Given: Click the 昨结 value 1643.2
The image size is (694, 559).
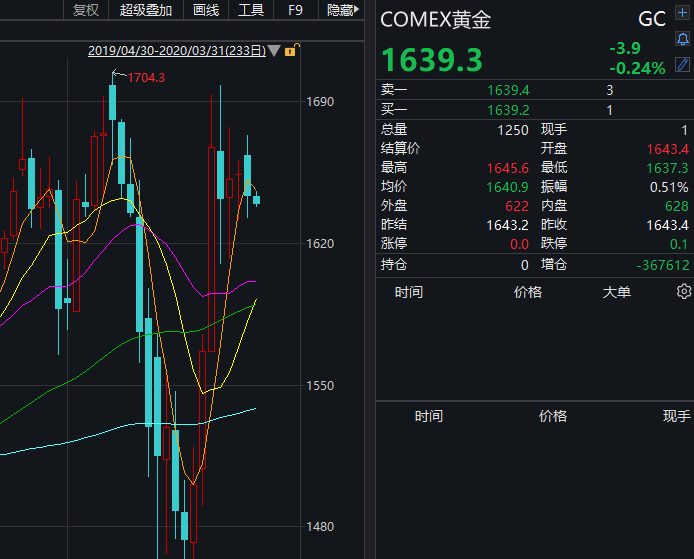Looking at the screenshot, I should point(508,225).
